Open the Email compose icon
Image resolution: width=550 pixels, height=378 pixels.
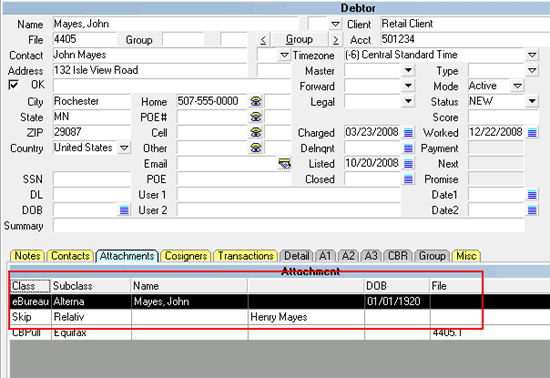pyautogui.click(x=284, y=163)
